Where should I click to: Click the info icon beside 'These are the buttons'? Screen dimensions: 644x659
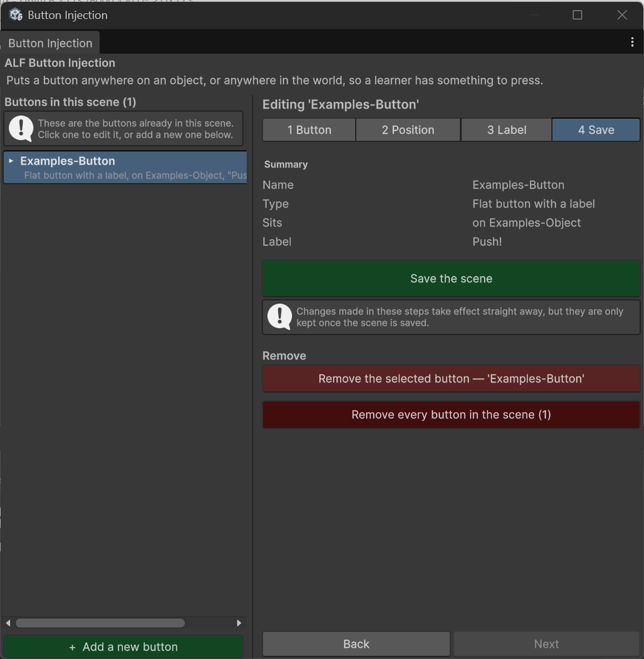[x=21, y=129]
